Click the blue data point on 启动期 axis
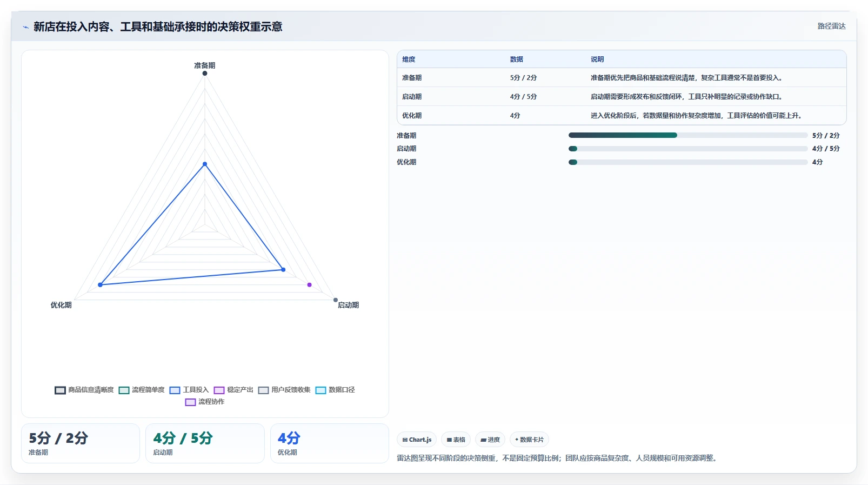The width and height of the screenshot is (868, 485). coord(283,269)
